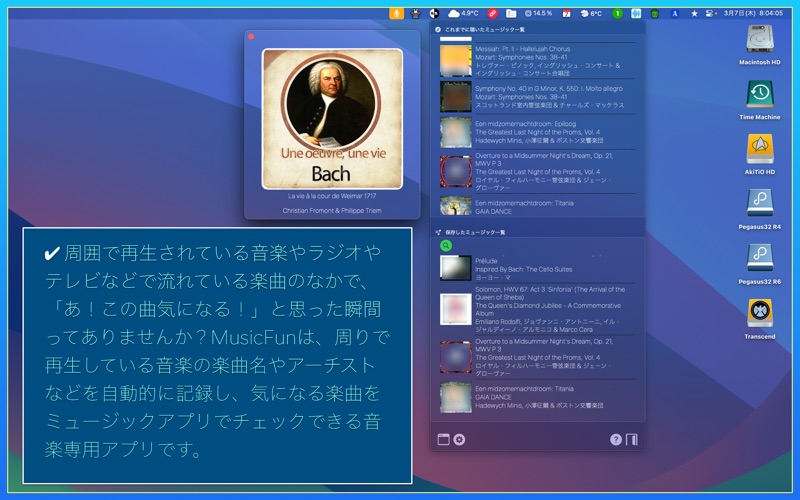Click the Symphony No. 40 album thumbnail
The width and height of the screenshot is (800, 500).
(x=456, y=96)
